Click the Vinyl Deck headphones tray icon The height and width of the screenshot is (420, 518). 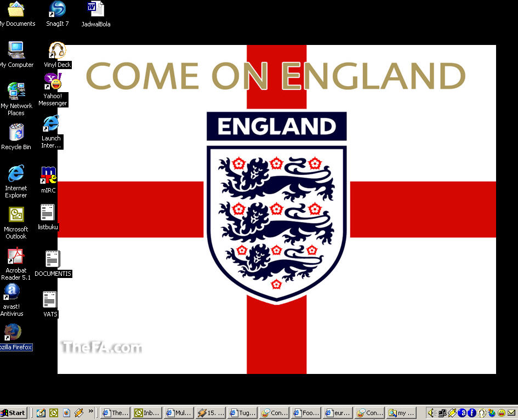pos(482,413)
